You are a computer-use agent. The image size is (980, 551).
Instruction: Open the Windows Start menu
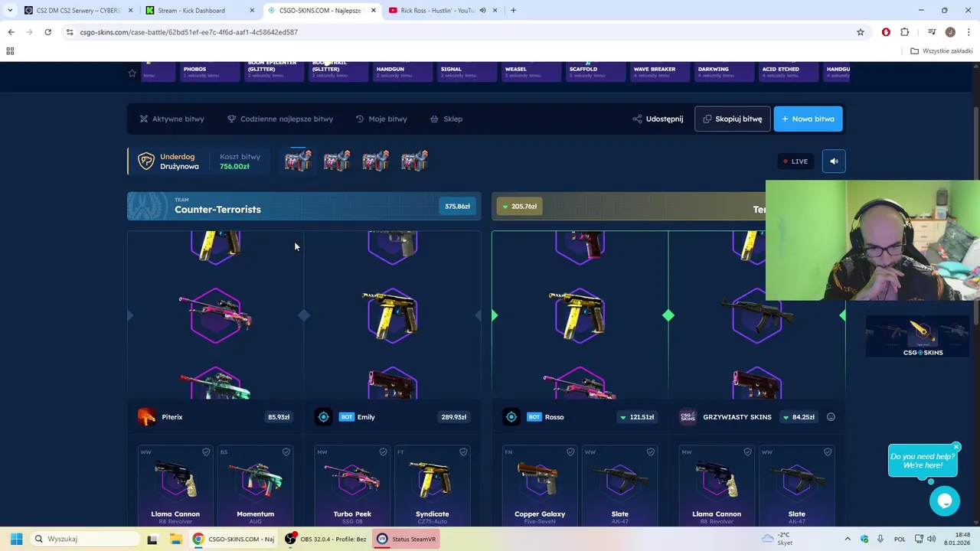(16, 539)
